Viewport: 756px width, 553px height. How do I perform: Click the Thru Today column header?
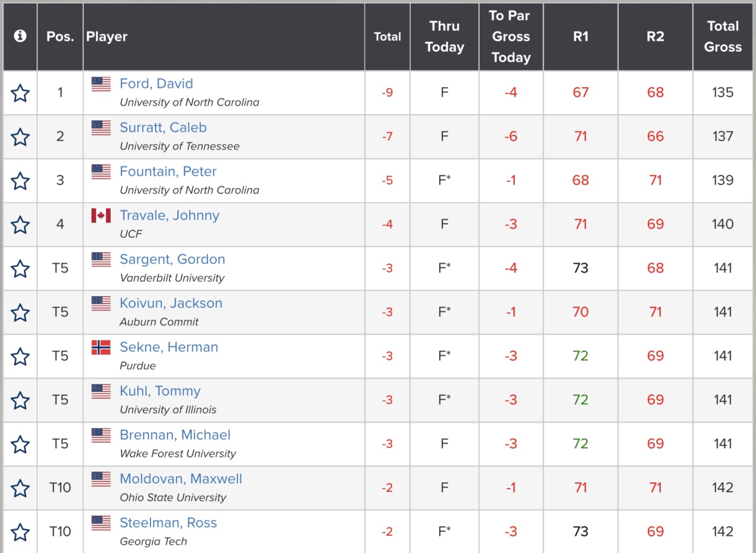point(444,36)
